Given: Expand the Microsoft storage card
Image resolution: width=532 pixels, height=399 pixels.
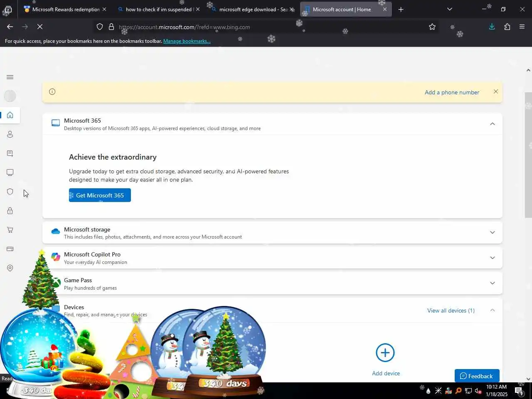Looking at the screenshot, I should pos(493,232).
